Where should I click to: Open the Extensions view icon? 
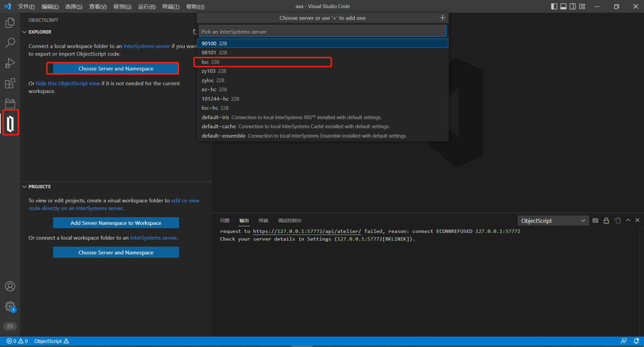point(10,83)
